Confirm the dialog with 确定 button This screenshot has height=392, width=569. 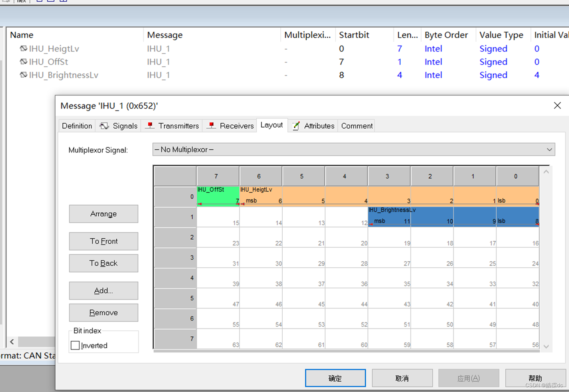coord(335,378)
